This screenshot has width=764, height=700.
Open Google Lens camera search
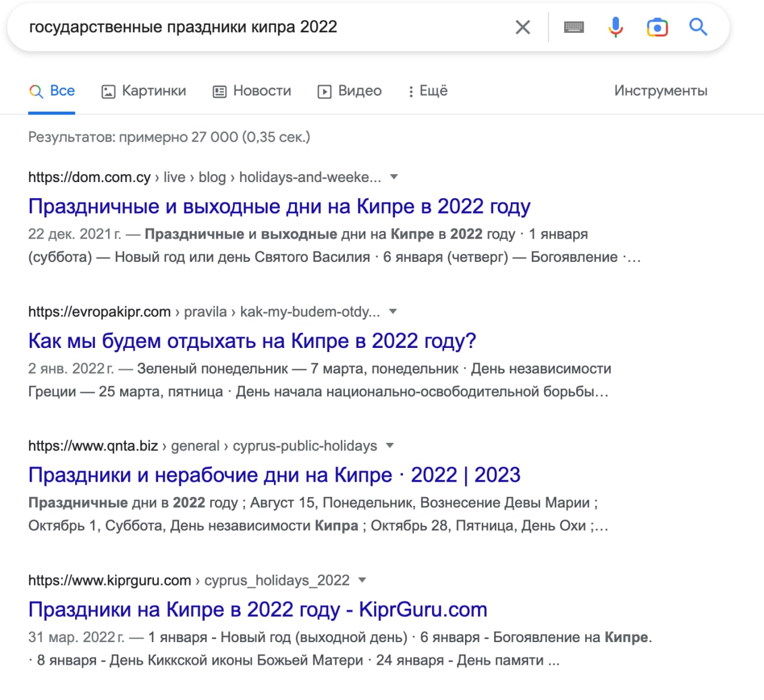657,27
